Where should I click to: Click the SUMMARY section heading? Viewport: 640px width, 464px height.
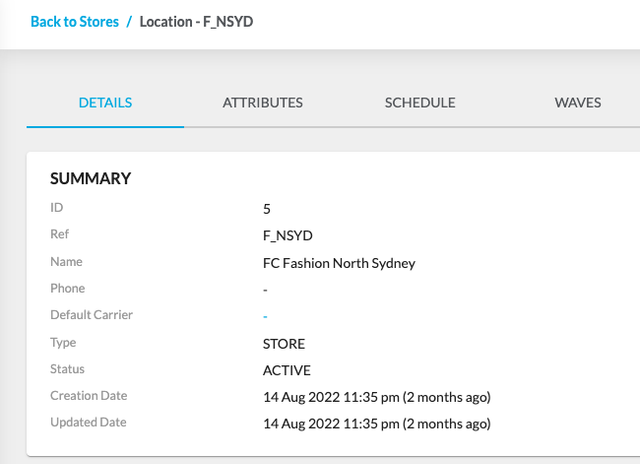pyautogui.click(x=91, y=178)
